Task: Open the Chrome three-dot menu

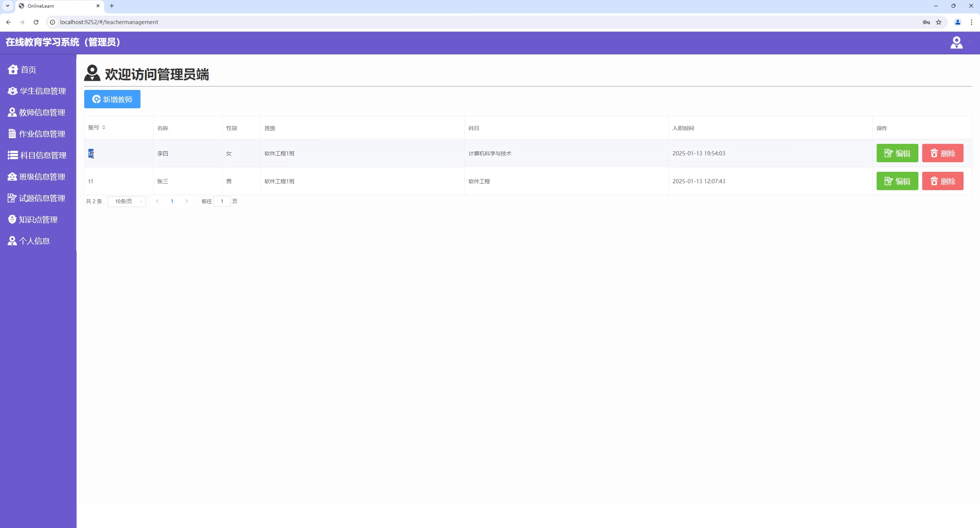Action: (972, 22)
